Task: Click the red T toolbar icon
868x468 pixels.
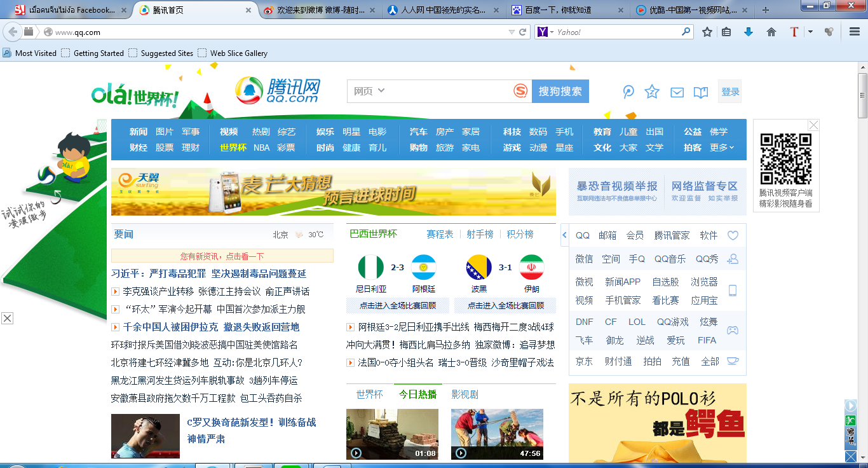Action: coord(794,32)
